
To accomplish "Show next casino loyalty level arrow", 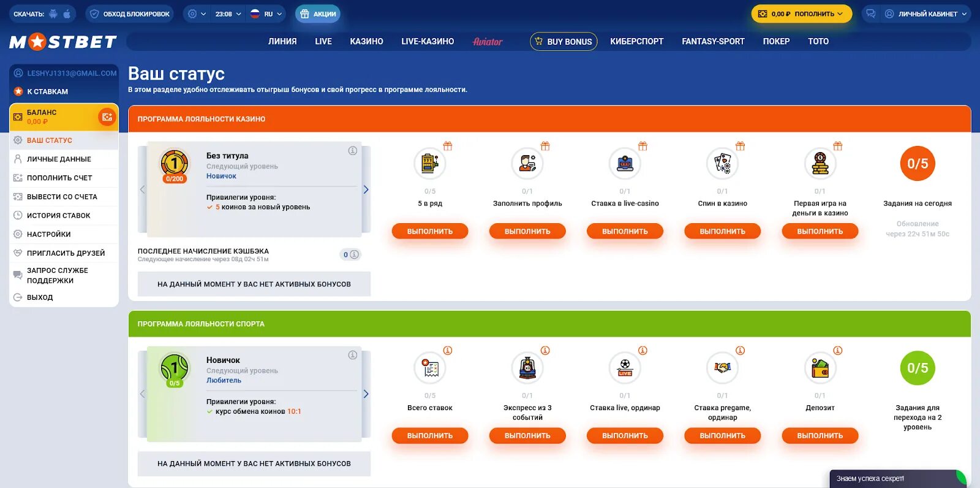I will click(x=366, y=189).
